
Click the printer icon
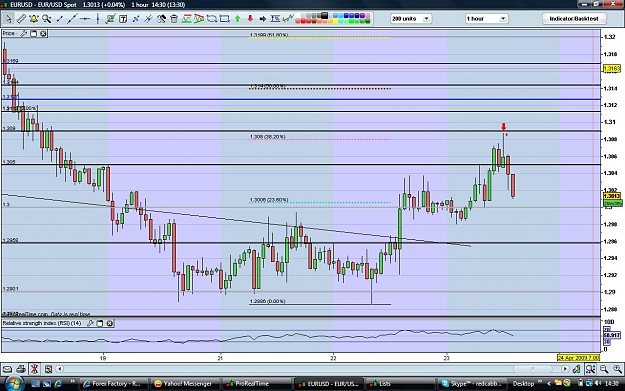[x=21, y=369]
